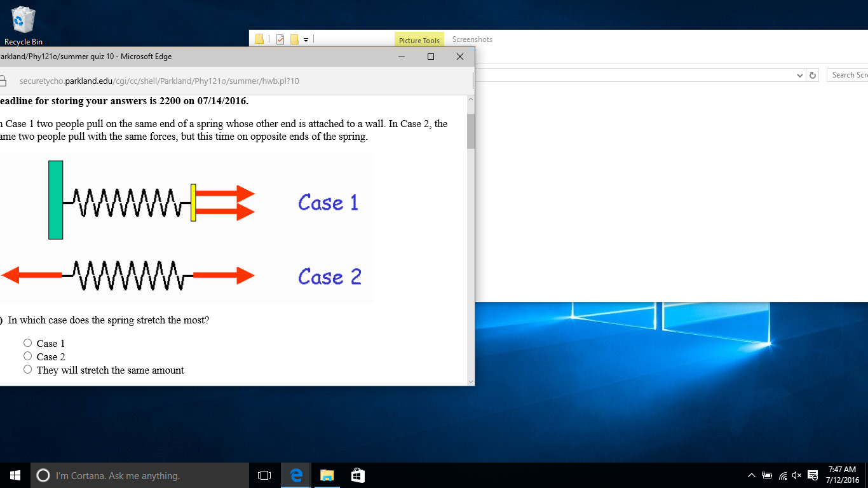The height and width of the screenshot is (488, 868).
Task: Expand the Customize Quick Access Toolbar arrow
Action: pyautogui.click(x=306, y=39)
